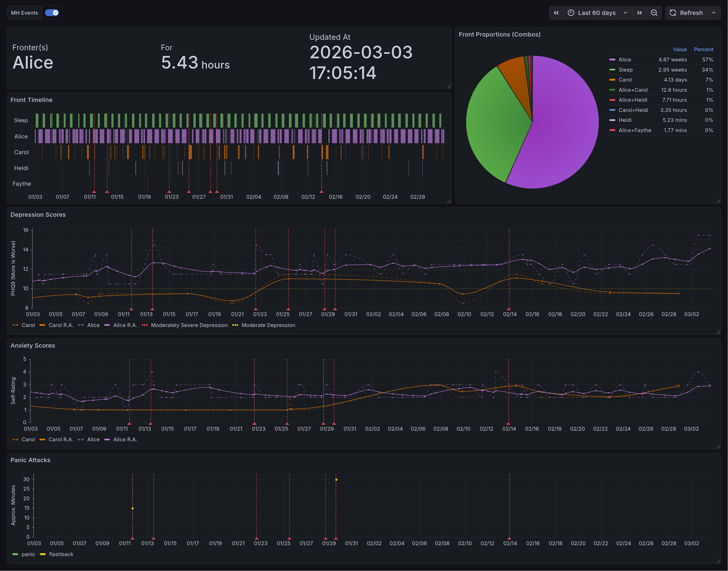The image size is (728, 571).
Task: Click the Refresh button
Action: pos(691,13)
